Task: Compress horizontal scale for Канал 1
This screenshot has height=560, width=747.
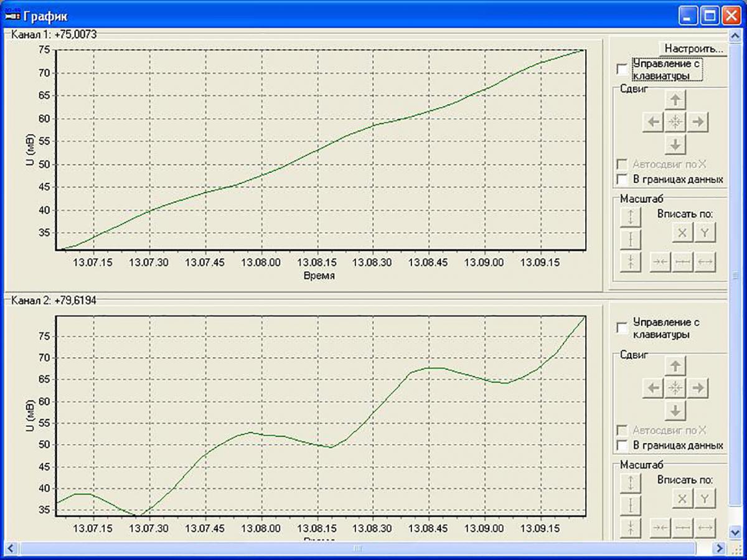Action: (x=660, y=262)
